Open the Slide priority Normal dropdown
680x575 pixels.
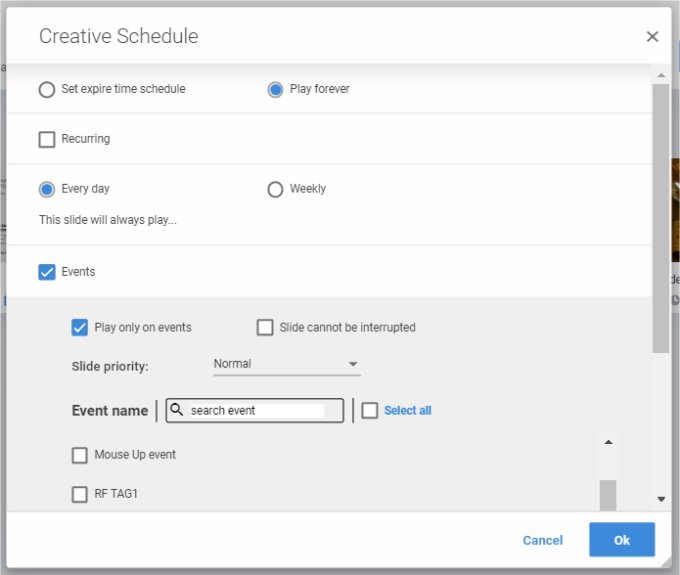click(287, 364)
